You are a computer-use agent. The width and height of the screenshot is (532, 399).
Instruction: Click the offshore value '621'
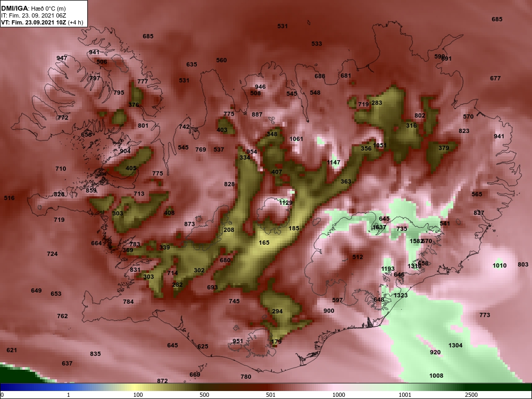(12, 350)
